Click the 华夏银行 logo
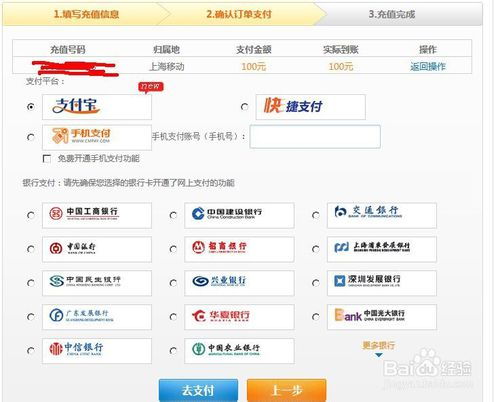Viewport: 500px width, 402px height. pos(239,317)
